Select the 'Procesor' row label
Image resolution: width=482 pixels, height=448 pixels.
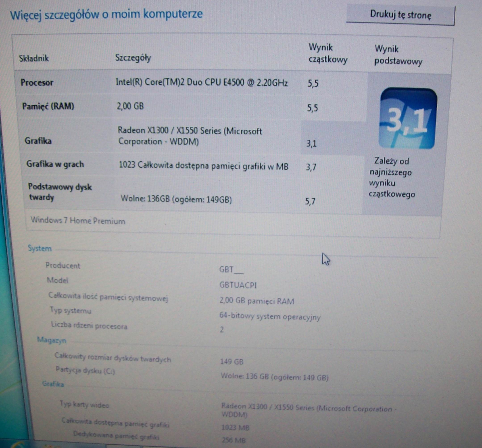point(37,82)
